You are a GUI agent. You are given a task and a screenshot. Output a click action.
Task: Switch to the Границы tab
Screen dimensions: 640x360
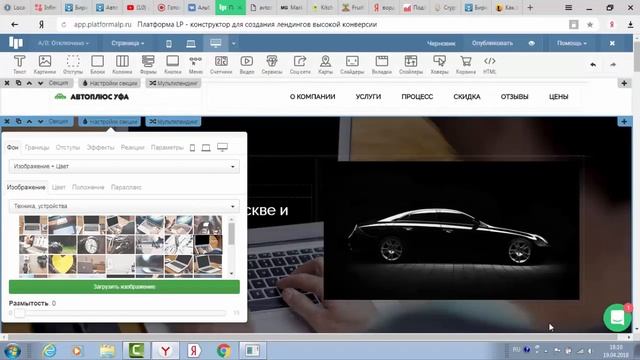(x=37, y=147)
